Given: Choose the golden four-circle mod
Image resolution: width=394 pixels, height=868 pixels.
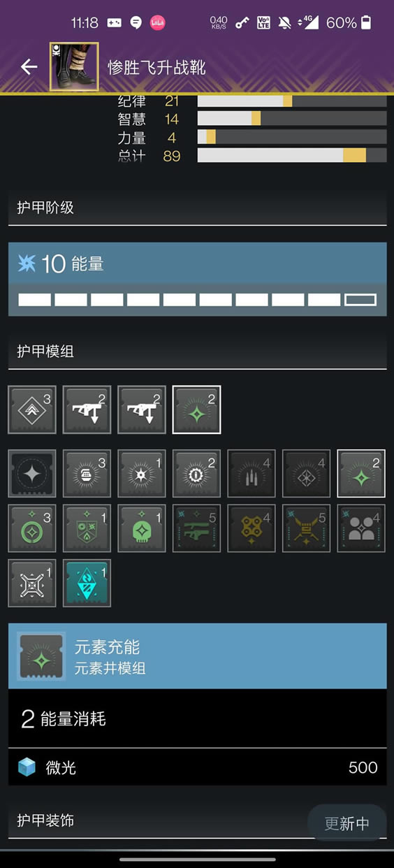Looking at the screenshot, I should pos(251,528).
